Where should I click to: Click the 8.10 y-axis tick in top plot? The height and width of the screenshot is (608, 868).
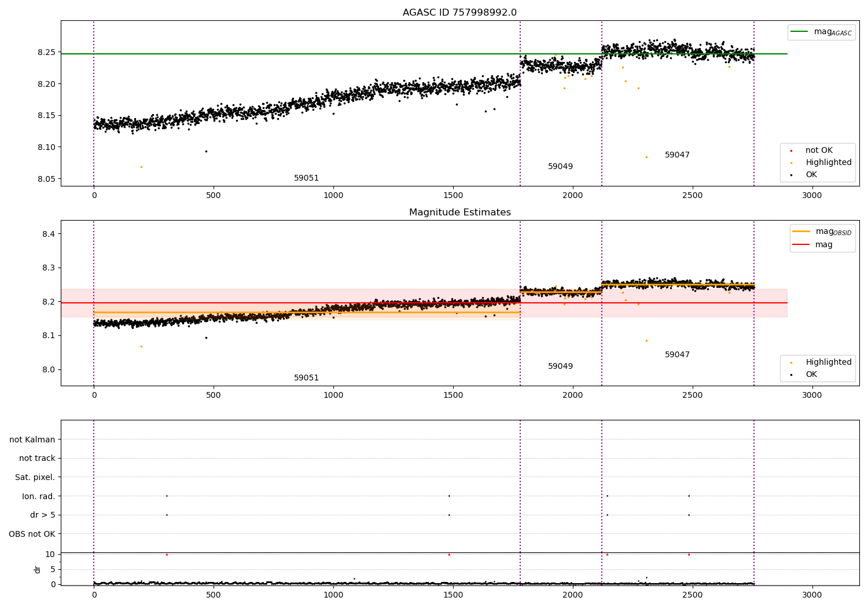[46, 148]
